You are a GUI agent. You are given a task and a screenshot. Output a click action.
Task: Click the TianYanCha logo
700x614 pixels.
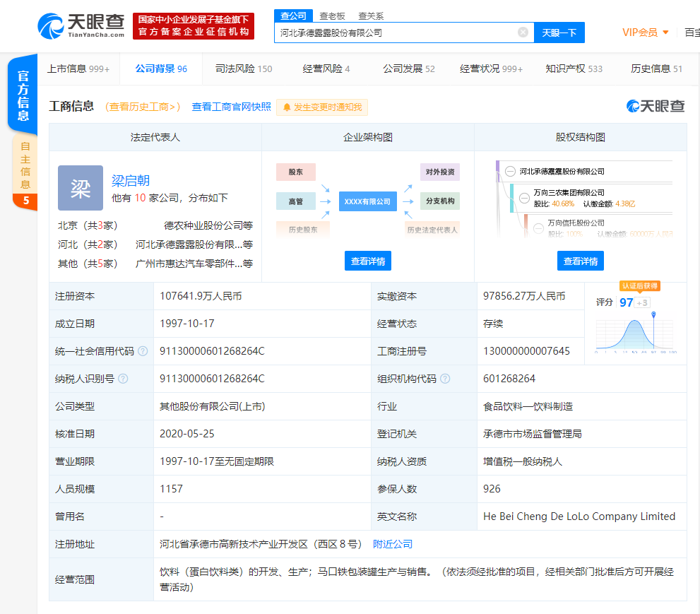[x=81, y=26]
